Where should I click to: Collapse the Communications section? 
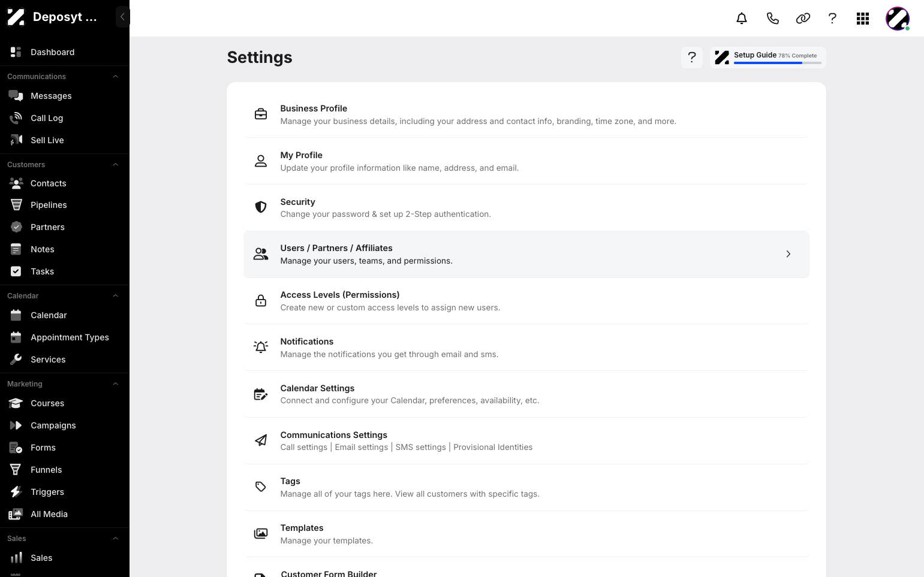[116, 77]
